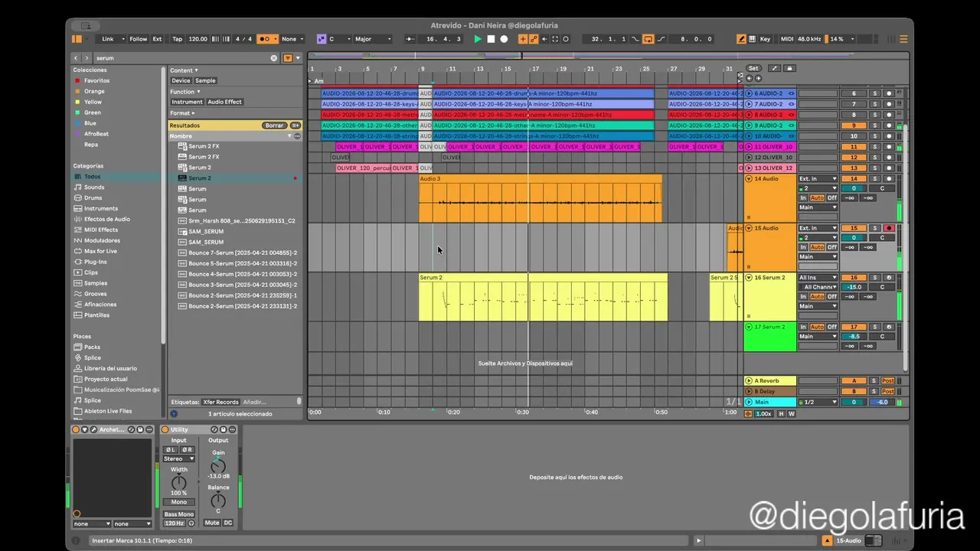Hit the Arrangement Record button
Screen dimensions: 980x551
pos(504,39)
